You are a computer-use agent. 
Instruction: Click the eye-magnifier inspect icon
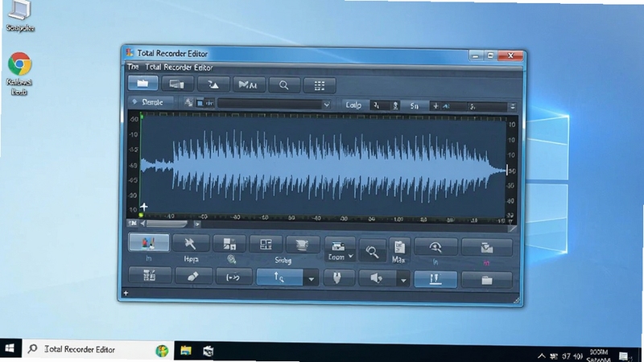pos(436,247)
